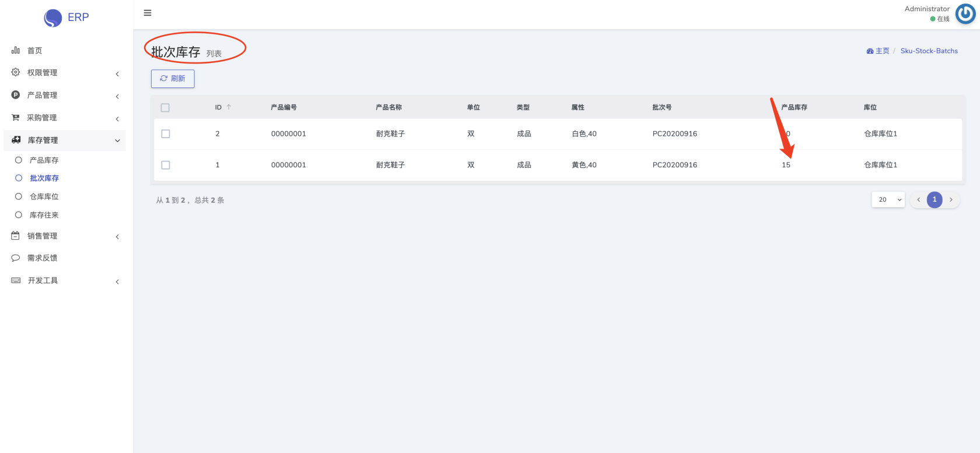Viewport: 980px width, 453px height.
Task: Click the 在线 online status
Action: [940, 19]
